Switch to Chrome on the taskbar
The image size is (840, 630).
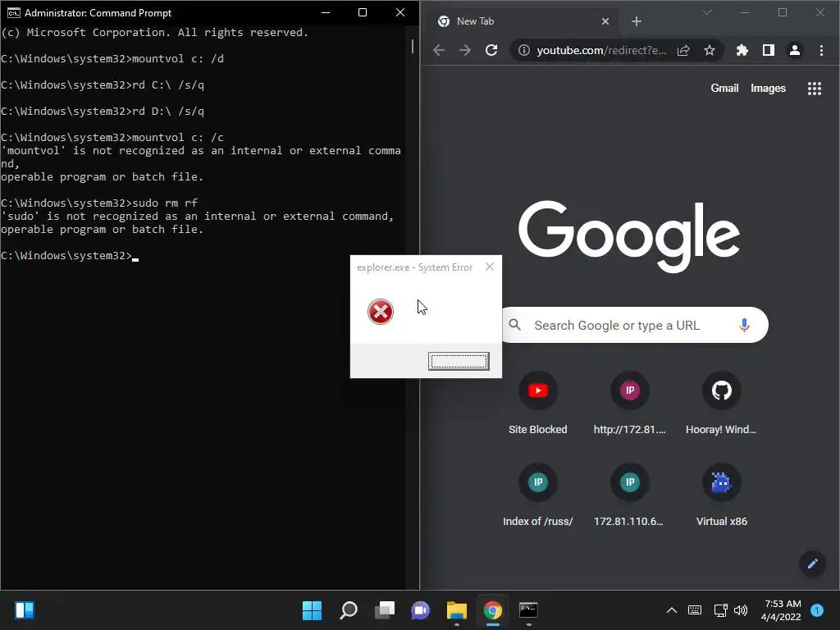[x=492, y=609]
